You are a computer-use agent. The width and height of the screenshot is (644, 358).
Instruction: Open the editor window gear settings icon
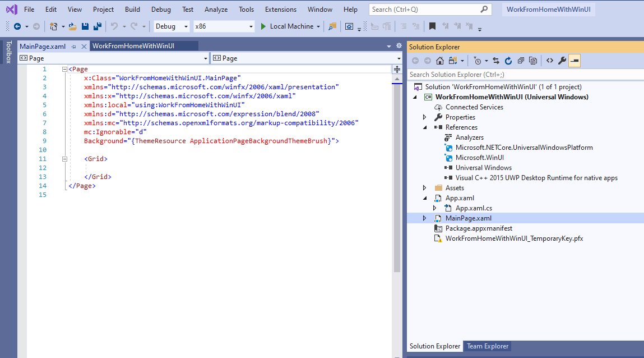click(x=399, y=46)
